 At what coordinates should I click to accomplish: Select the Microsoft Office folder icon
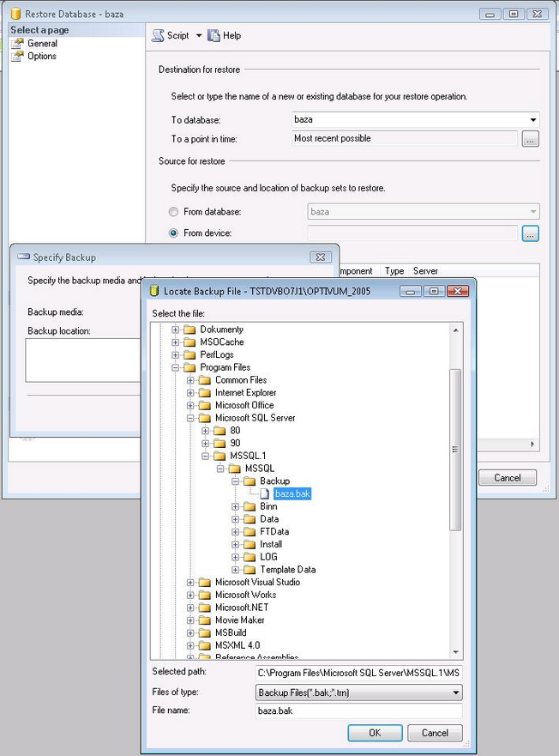205,405
